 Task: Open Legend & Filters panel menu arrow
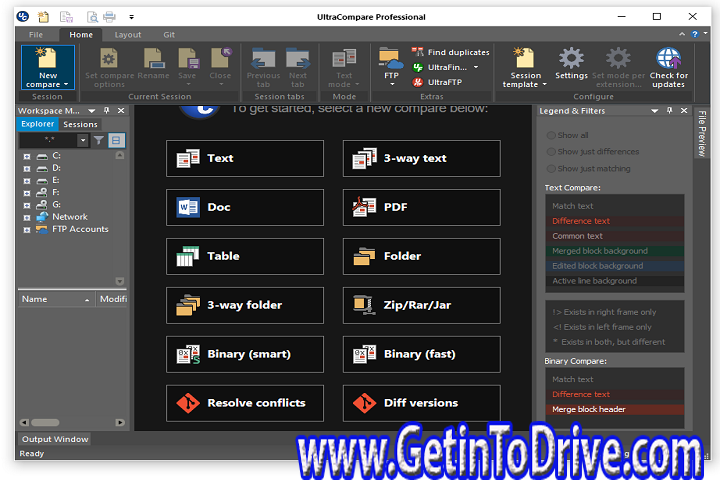(x=655, y=111)
